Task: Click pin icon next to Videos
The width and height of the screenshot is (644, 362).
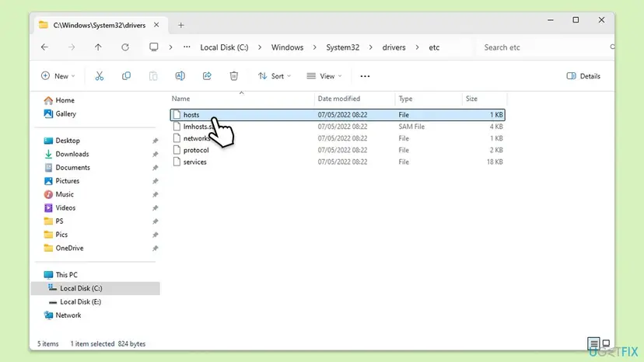Action: (x=156, y=208)
